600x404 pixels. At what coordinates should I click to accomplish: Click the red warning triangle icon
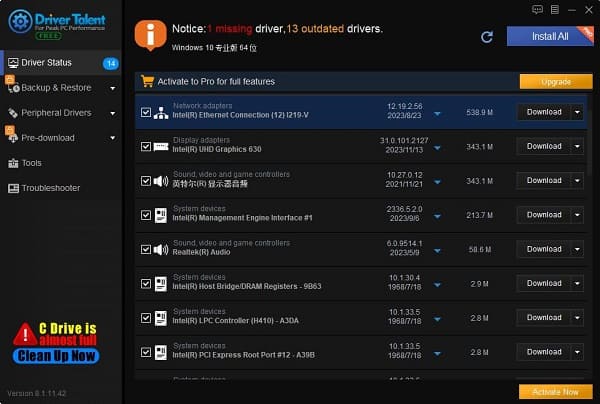[25, 334]
